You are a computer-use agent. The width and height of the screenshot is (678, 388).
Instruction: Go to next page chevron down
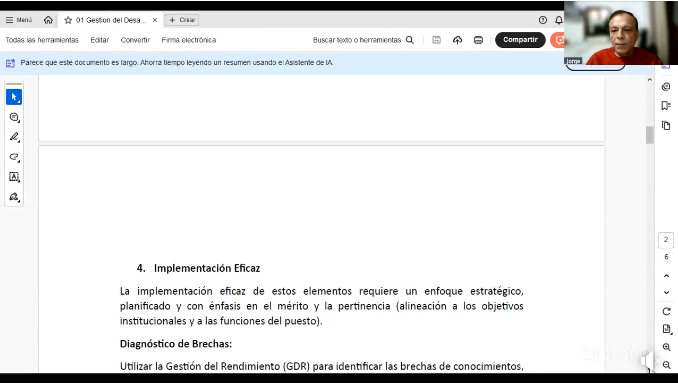(x=666, y=292)
